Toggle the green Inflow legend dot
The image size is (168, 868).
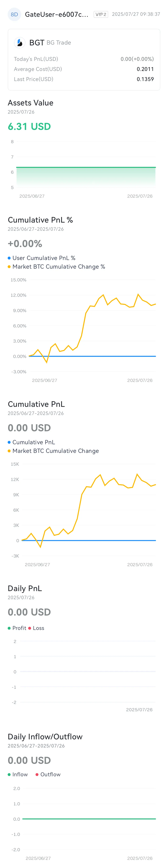tap(9, 774)
